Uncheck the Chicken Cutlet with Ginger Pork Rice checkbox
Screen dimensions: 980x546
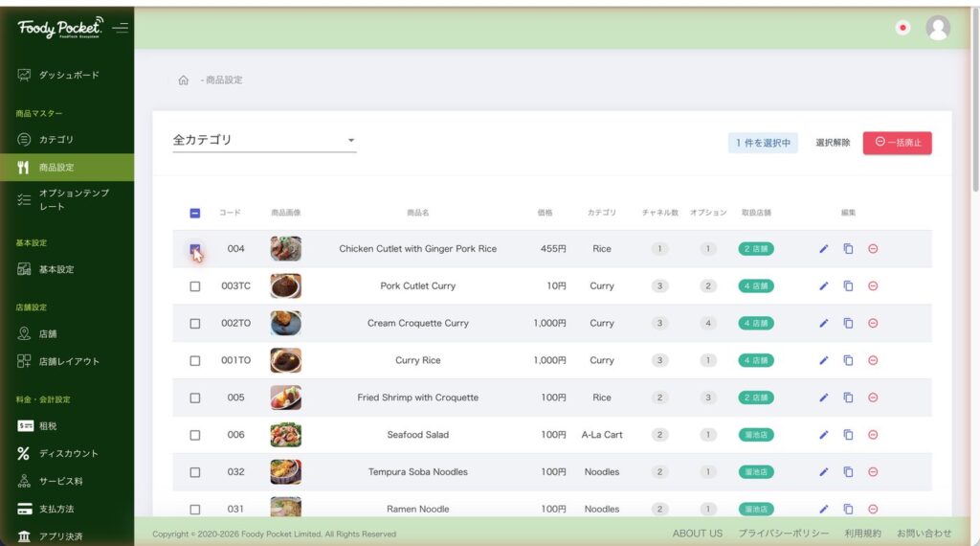pyautogui.click(x=195, y=249)
